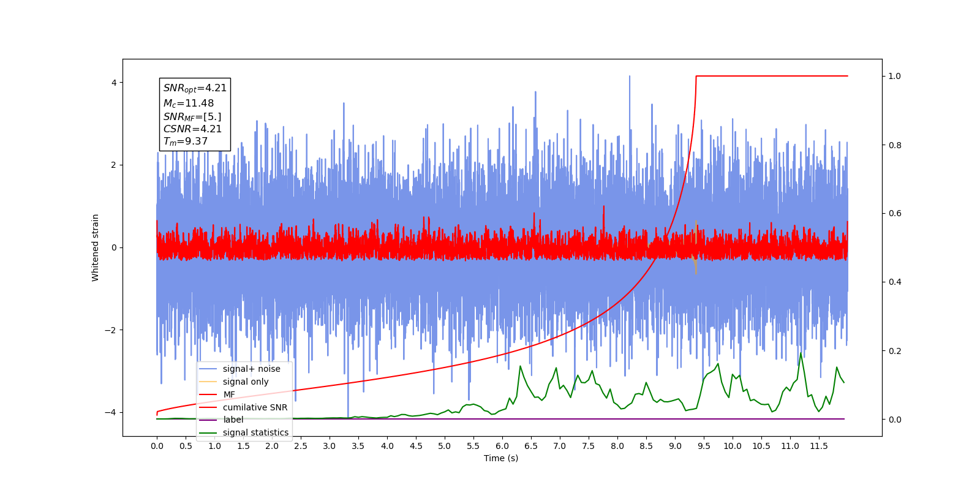Click the SNRopt=4.21 annotation text
Screen dimensions: 980x490
tap(195, 88)
